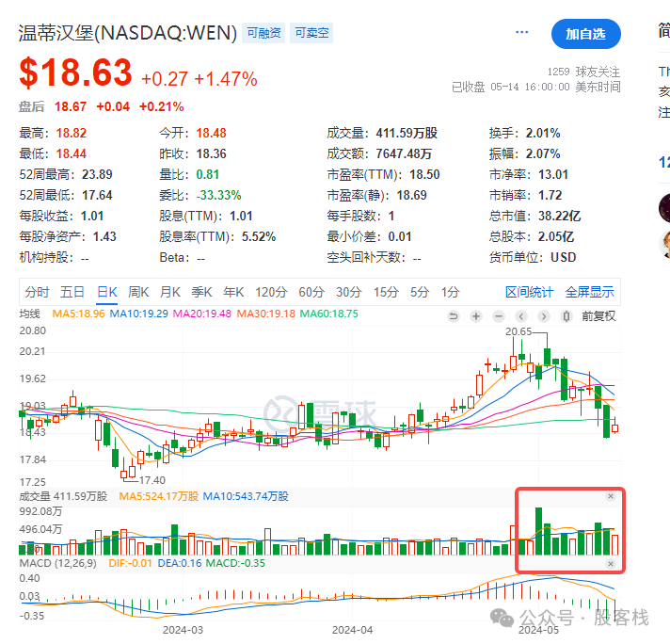Click the 可融资 tag
Viewport: 670px width, 644px height.
tap(264, 33)
